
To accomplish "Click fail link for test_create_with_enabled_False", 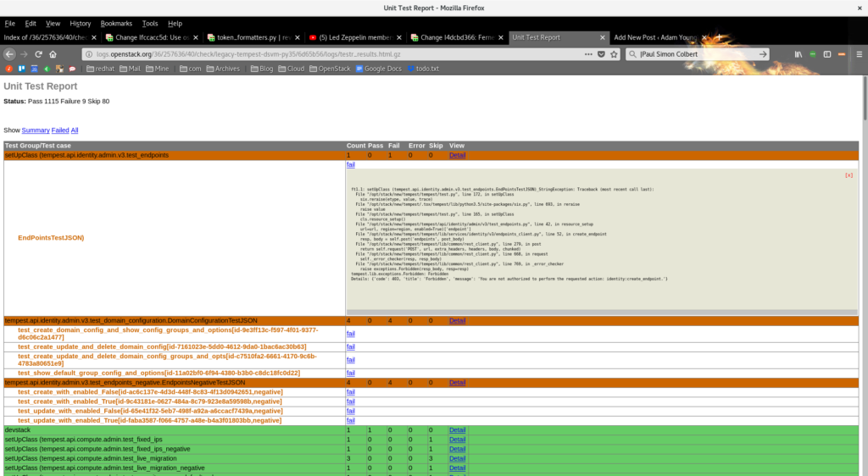I will pyautogui.click(x=350, y=392).
